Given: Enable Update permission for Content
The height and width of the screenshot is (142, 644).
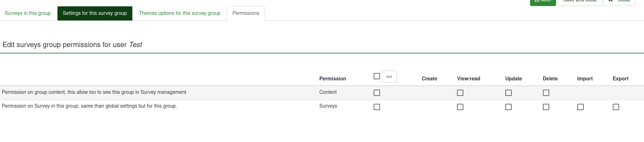Looking at the screenshot, I should pyautogui.click(x=508, y=93).
